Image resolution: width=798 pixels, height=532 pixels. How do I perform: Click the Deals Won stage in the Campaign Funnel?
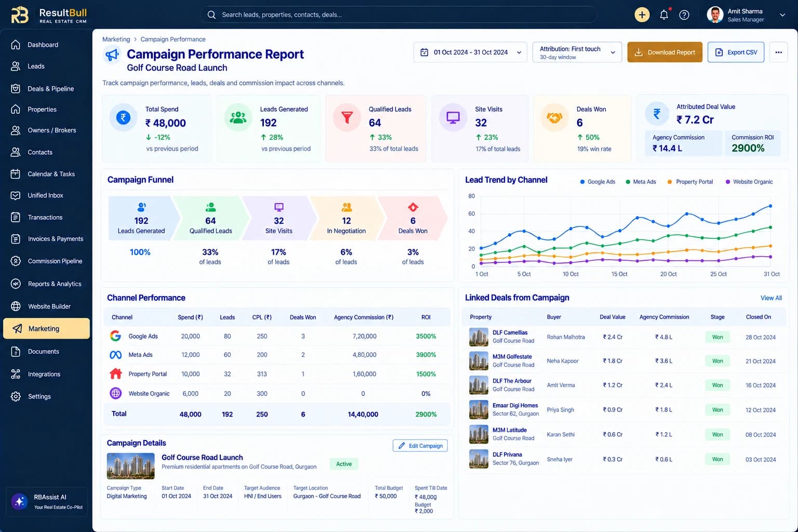[x=413, y=218]
